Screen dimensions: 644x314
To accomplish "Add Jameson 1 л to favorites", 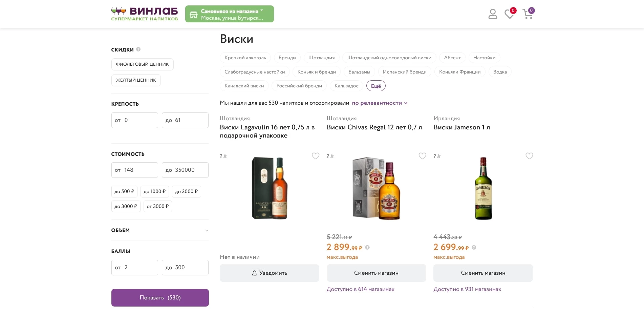I will pyautogui.click(x=529, y=156).
